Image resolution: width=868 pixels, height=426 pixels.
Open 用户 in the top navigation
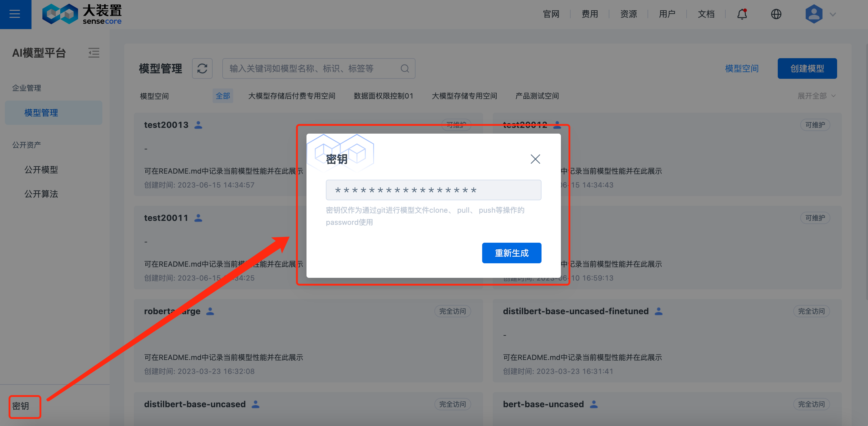667,14
